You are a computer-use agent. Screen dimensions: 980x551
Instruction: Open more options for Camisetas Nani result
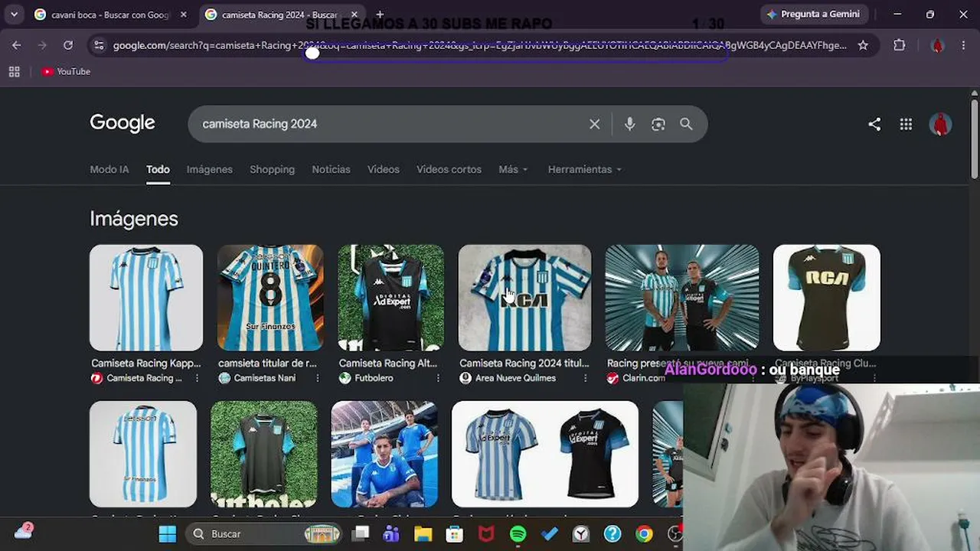pos(317,378)
